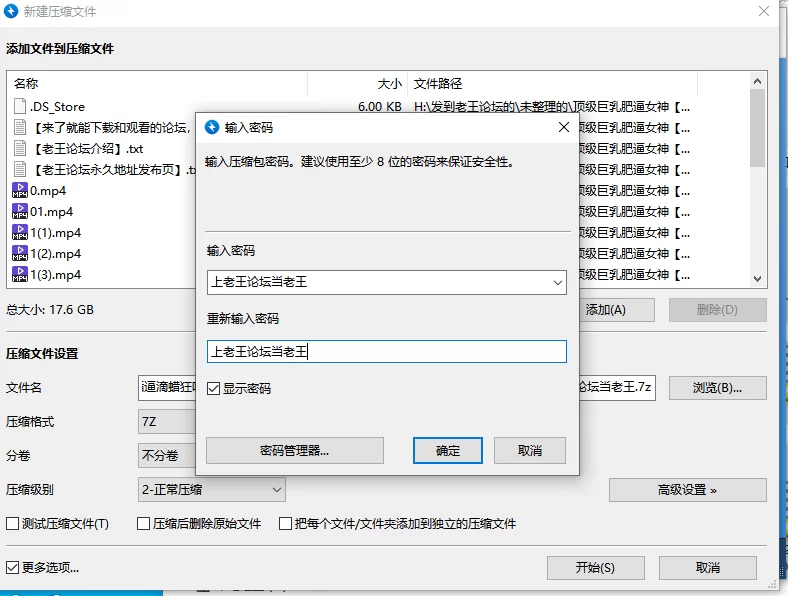Viewport: 788px width, 596px height.
Task: Click the 【老王论坛永久地址发布页】 text file icon
Action: (20, 169)
